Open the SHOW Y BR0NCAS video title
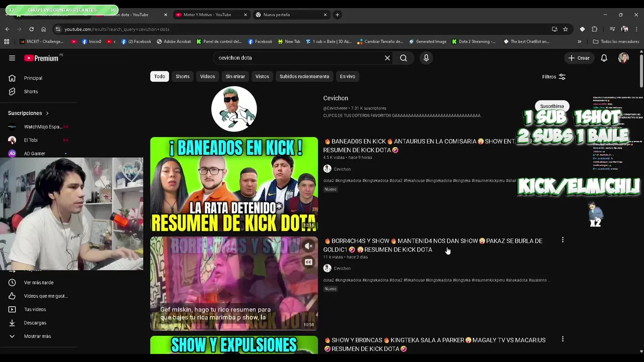This screenshot has width=644, height=362. point(435,344)
